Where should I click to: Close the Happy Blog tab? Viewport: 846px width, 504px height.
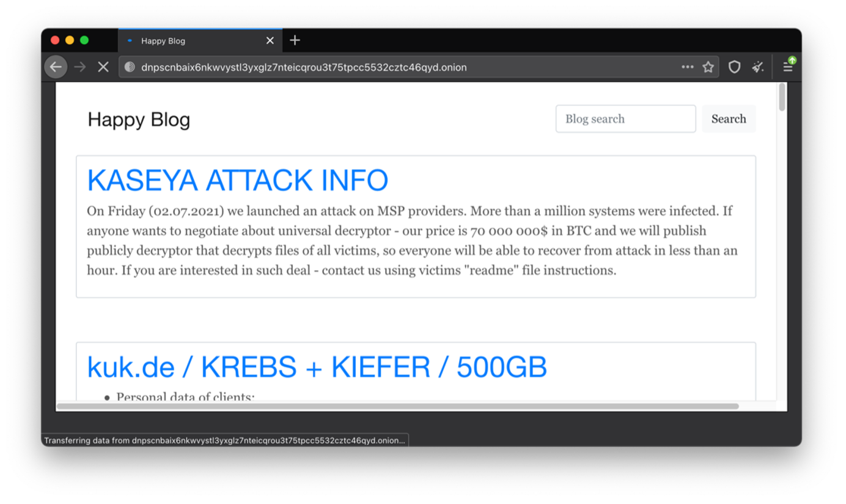coord(270,41)
